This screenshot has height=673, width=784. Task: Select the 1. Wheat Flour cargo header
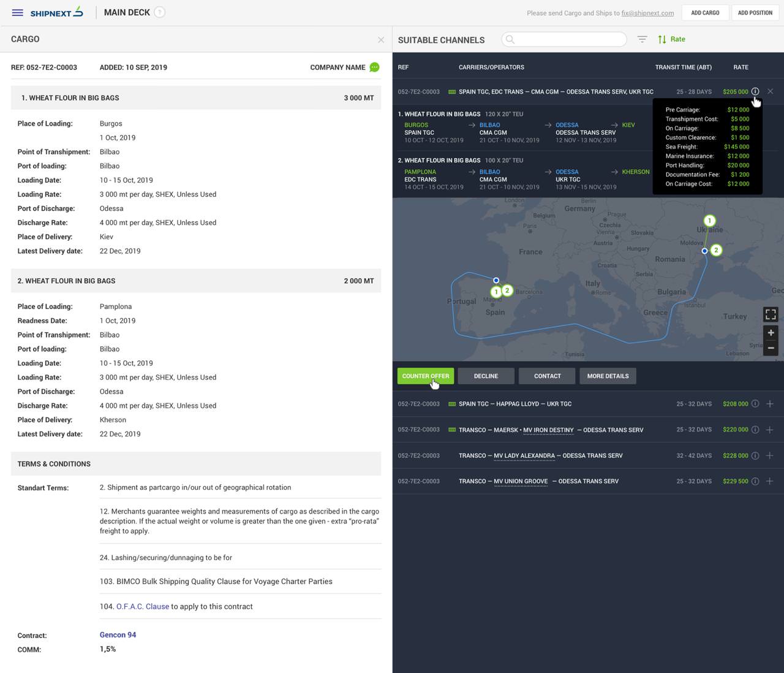196,98
